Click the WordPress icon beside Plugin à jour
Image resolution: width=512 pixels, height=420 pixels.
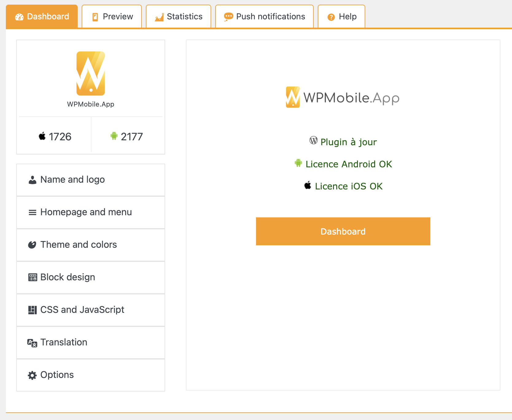click(x=313, y=140)
